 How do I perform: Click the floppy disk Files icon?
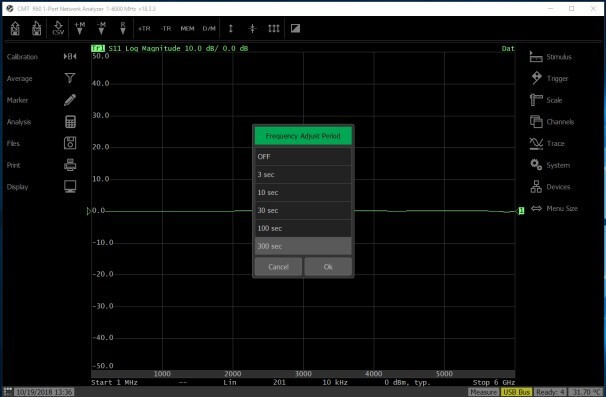[70, 143]
